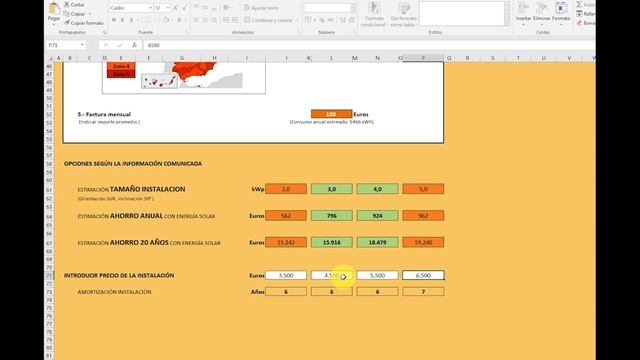Open the Portapapeles dialog launcher
Screen dimensions: 640x360
(x=104, y=32)
